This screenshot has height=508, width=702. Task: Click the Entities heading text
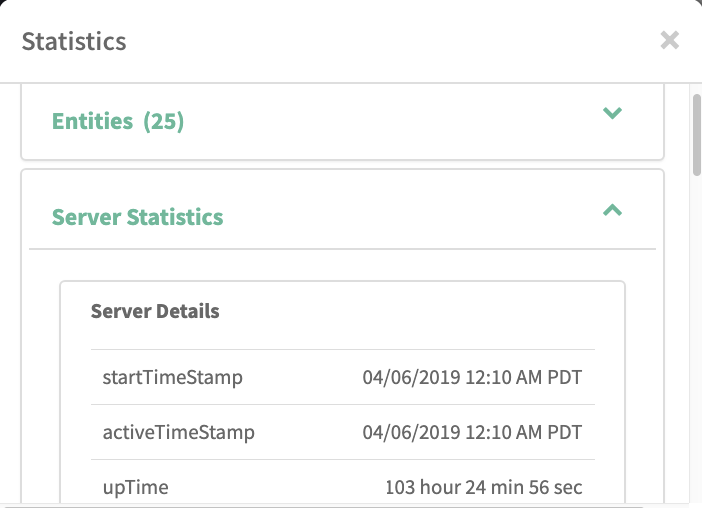click(x=92, y=121)
